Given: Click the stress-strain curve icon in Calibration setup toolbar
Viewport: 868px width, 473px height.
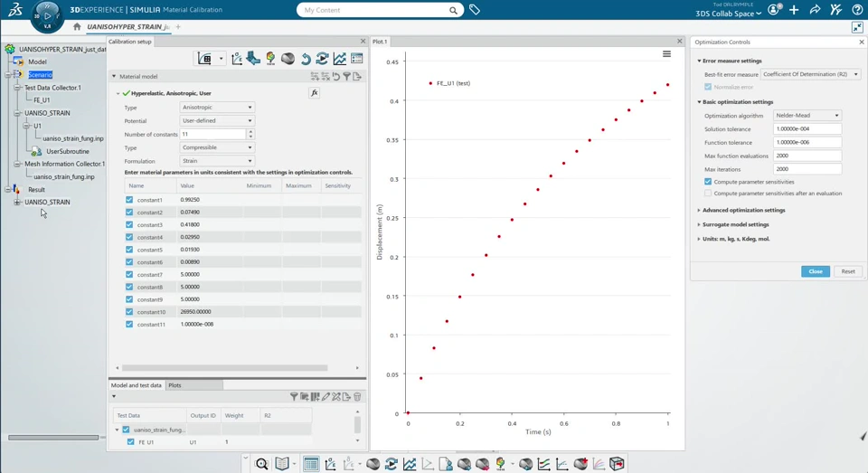Looking at the screenshot, I should [x=236, y=59].
